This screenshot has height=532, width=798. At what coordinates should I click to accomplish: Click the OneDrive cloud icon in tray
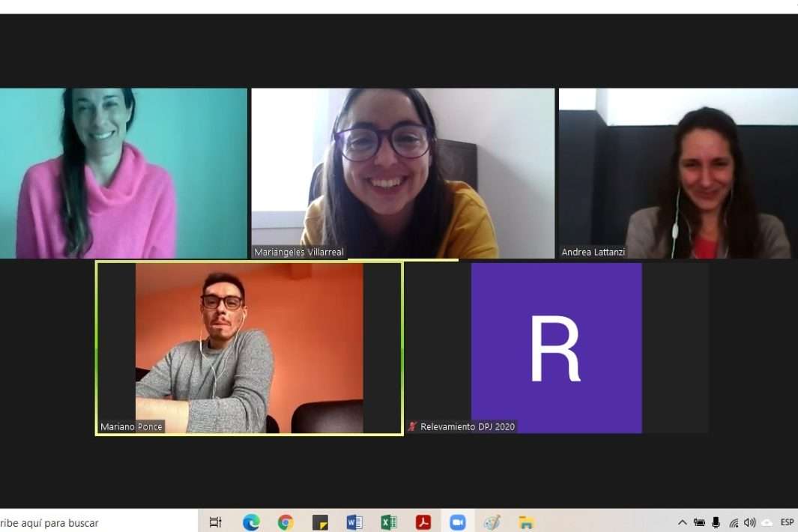(767, 523)
